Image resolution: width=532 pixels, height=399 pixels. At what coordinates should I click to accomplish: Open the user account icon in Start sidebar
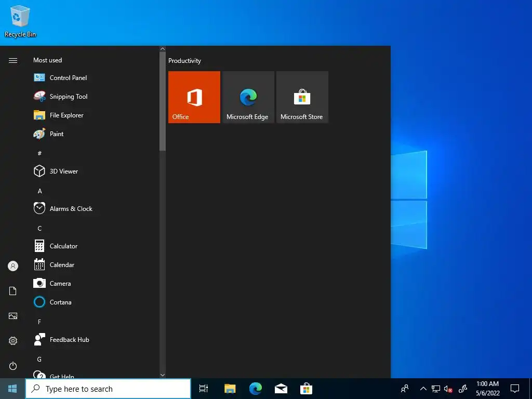[13, 266]
